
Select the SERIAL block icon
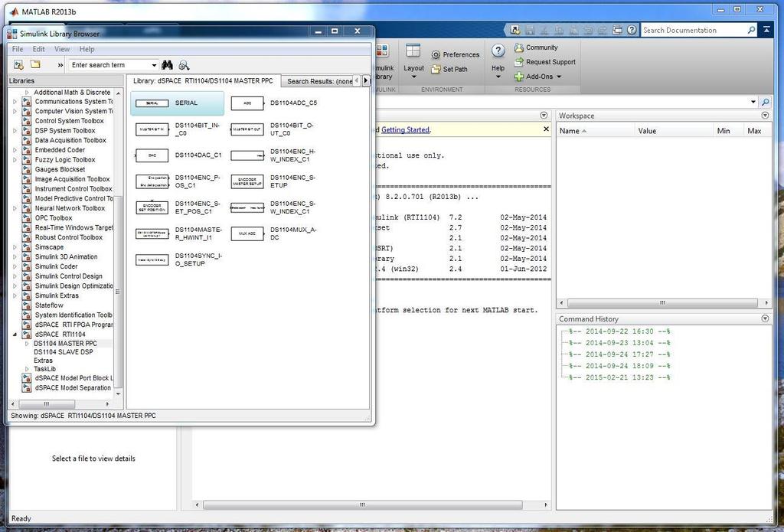coord(152,103)
